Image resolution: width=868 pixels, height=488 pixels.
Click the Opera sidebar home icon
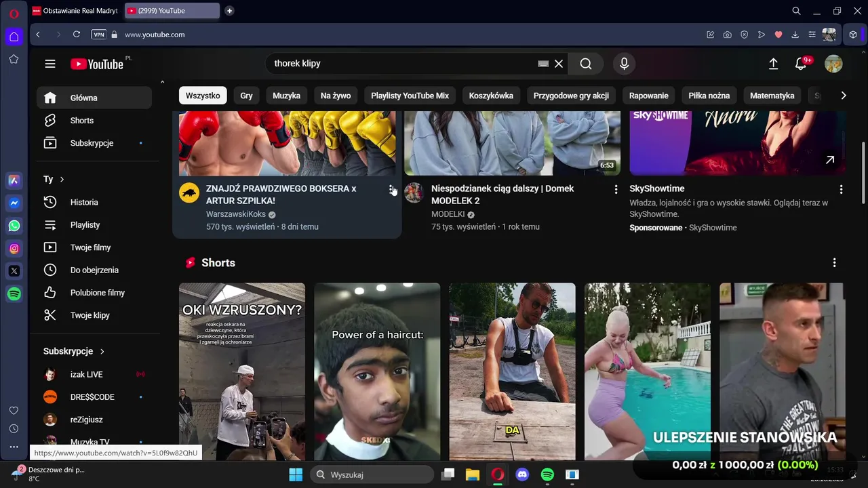pos(14,36)
